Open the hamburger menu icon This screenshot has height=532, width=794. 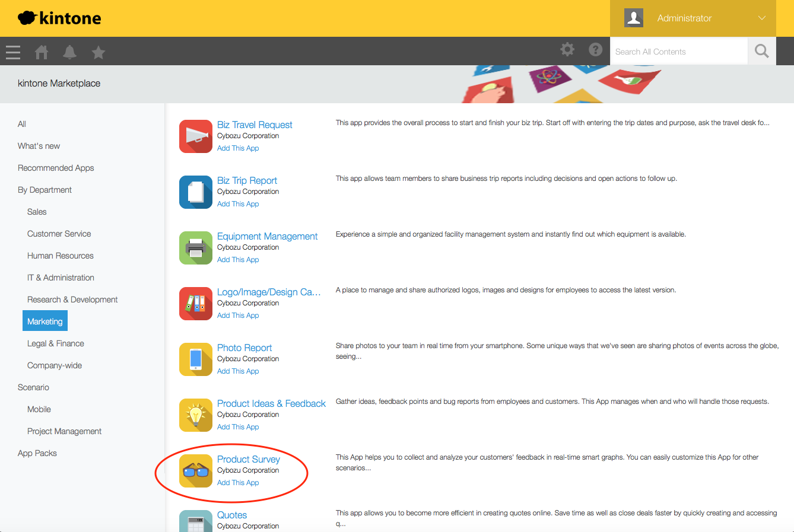pos(13,52)
